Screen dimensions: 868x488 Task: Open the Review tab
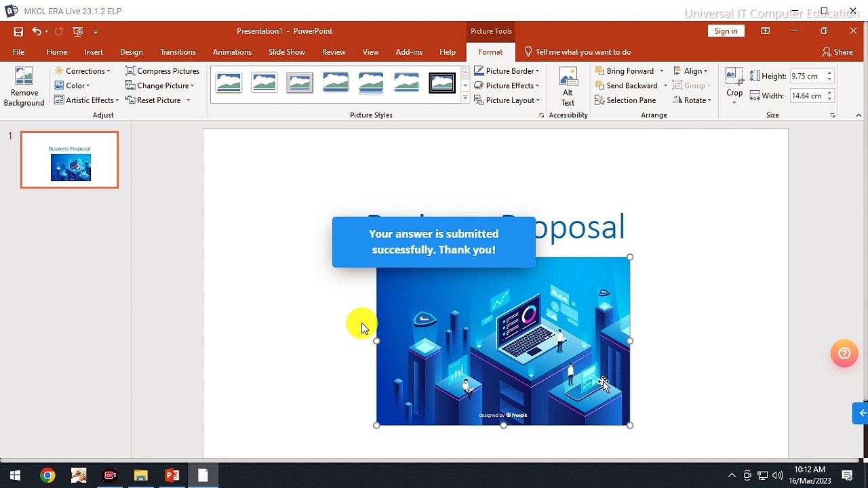(x=334, y=52)
